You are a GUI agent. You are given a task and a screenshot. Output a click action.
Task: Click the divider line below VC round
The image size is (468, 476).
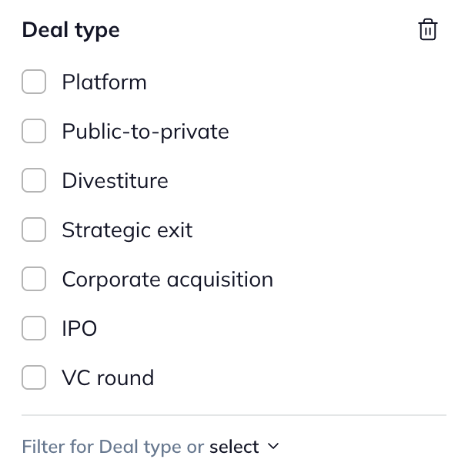click(234, 415)
